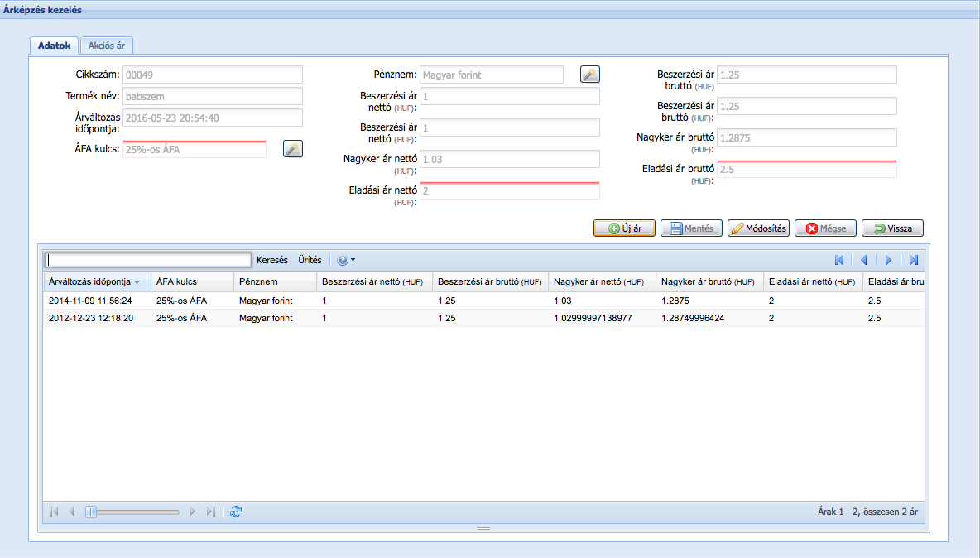Select the Adatok tab
Screen dimensions: 980x558
pos(55,46)
